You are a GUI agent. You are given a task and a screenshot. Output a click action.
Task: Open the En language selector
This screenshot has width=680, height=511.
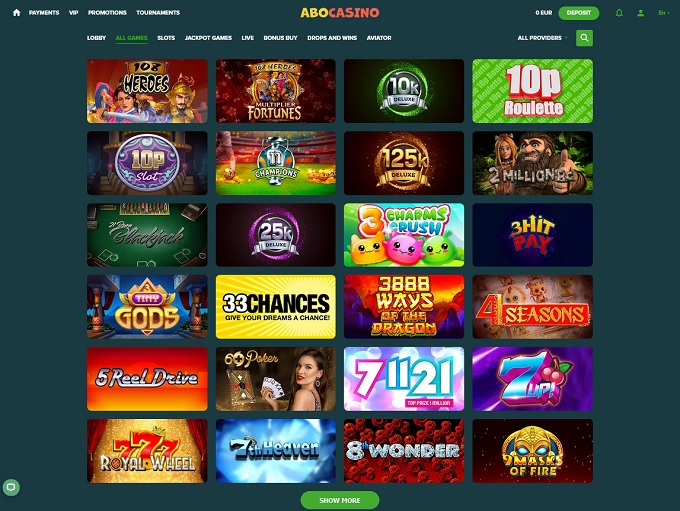click(664, 13)
